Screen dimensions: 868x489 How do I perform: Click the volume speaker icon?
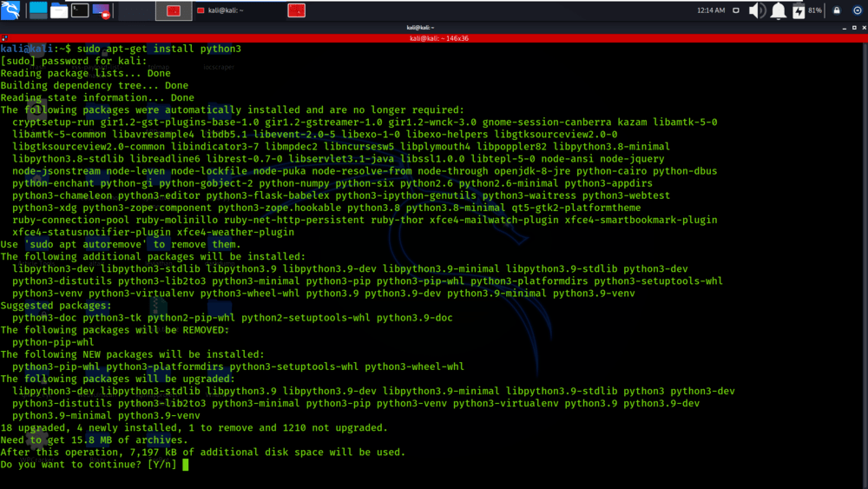pyautogui.click(x=757, y=10)
